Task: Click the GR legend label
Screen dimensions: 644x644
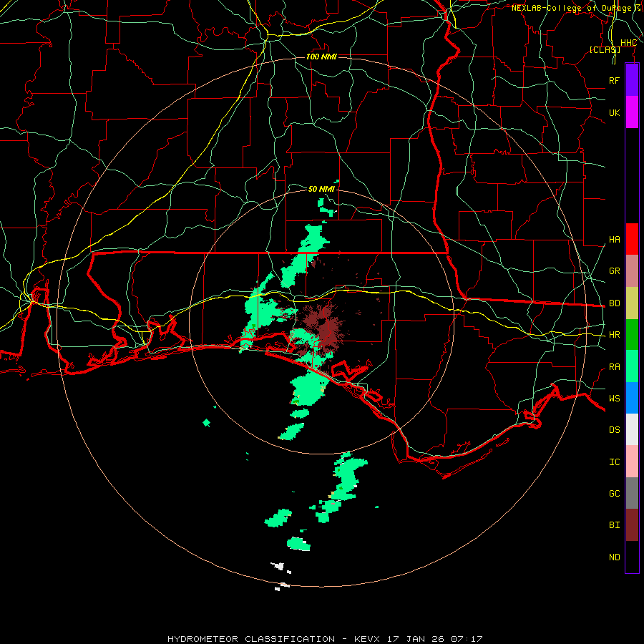Action: pos(614,271)
